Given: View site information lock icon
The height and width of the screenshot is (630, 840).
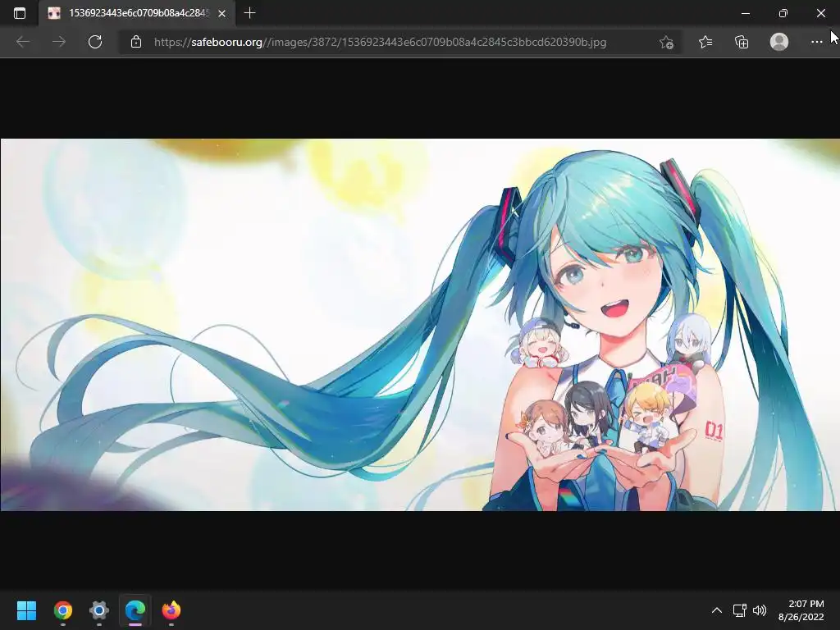Looking at the screenshot, I should pos(136,42).
